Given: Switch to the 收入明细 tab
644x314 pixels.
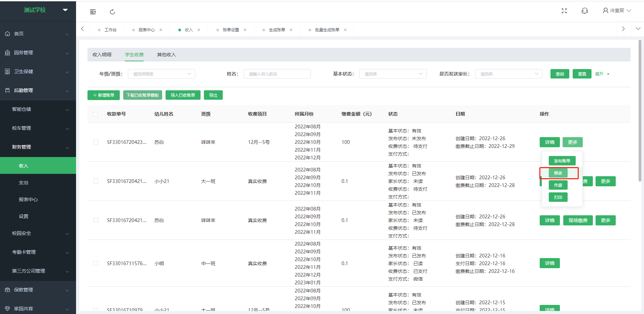Looking at the screenshot, I should (x=102, y=55).
